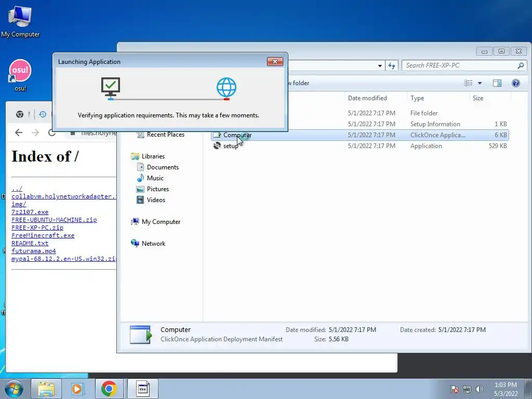Reload the Chrome page
The height and width of the screenshot is (399, 532).
pos(51,132)
